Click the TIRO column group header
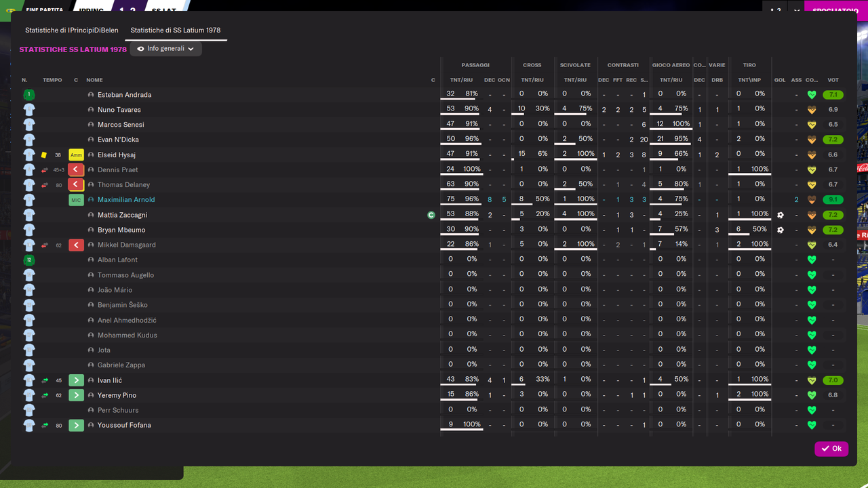This screenshot has width=868, height=488. [x=749, y=65]
